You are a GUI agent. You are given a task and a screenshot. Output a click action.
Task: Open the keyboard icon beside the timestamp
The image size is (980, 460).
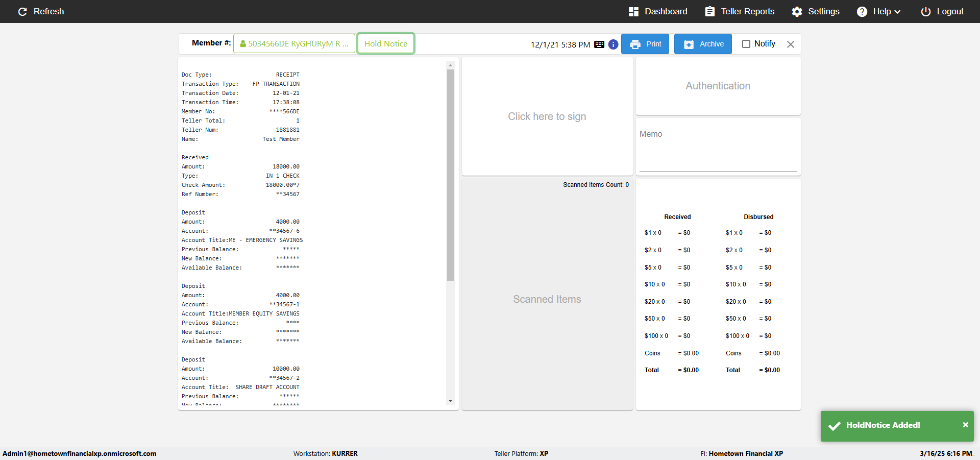point(599,44)
